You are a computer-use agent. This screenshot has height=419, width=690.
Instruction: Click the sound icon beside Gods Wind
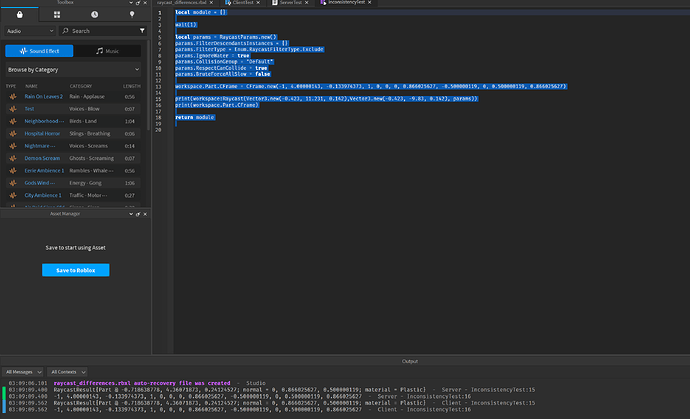[x=12, y=183]
